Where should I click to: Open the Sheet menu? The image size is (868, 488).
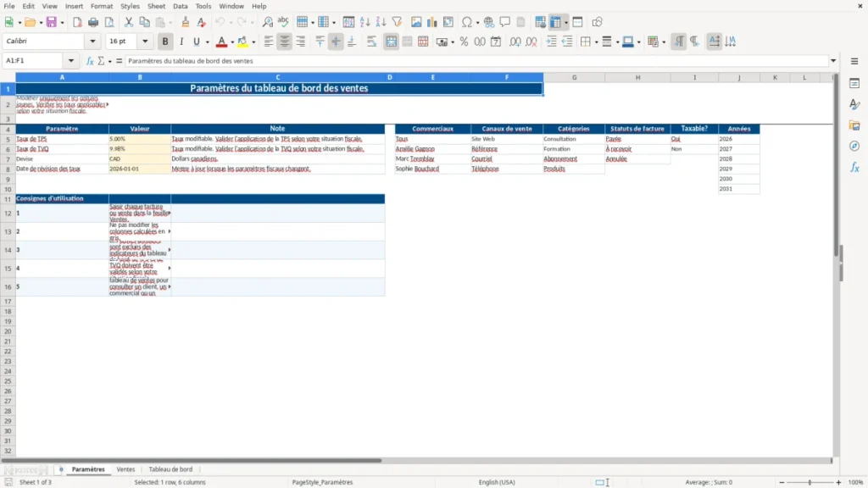[156, 6]
